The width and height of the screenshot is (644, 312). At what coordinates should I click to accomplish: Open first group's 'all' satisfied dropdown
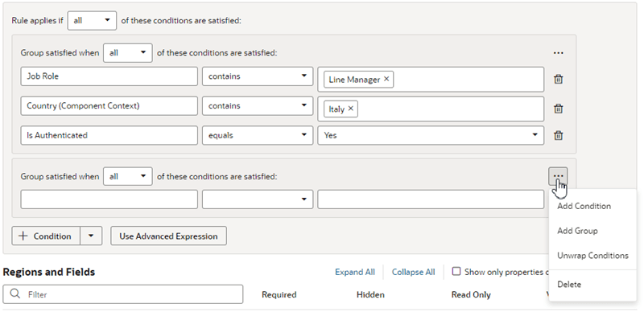coord(128,53)
